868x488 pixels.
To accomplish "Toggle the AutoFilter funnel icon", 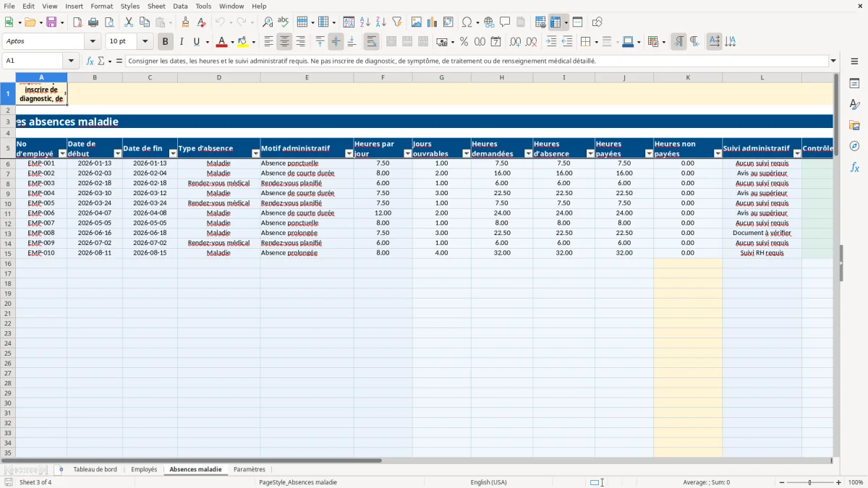I will click(x=396, y=22).
